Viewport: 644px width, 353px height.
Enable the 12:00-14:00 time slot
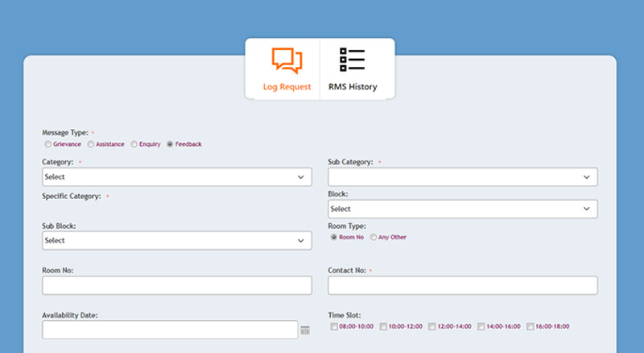tap(432, 326)
